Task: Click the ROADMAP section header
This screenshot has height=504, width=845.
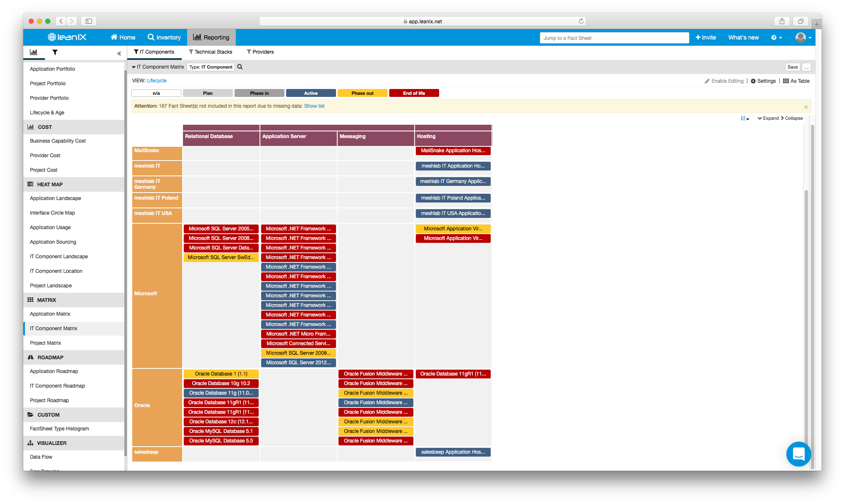Action: [x=74, y=358]
